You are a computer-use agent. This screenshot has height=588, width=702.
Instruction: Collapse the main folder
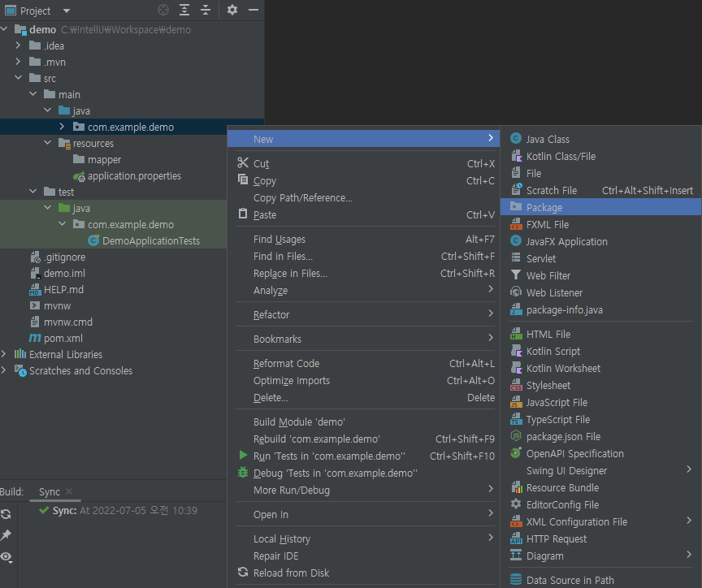tap(32, 94)
